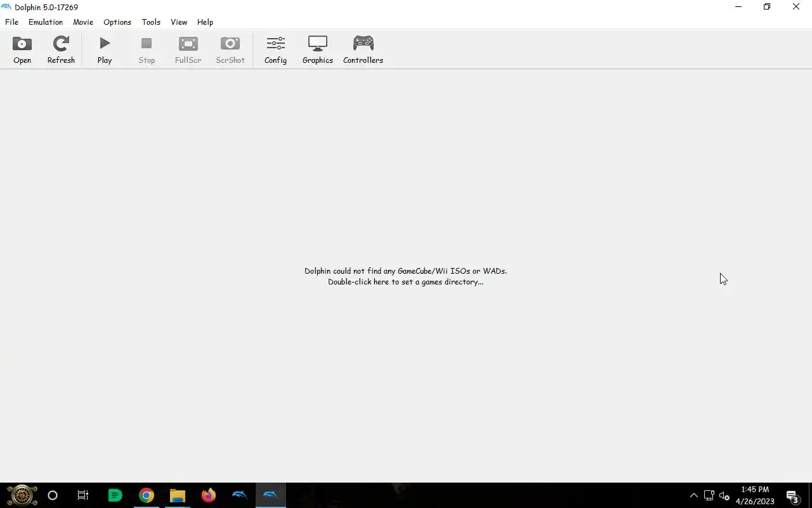The width and height of the screenshot is (812, 508).
Task: Open Firefox from the taskbar
Action: point(208,495)
